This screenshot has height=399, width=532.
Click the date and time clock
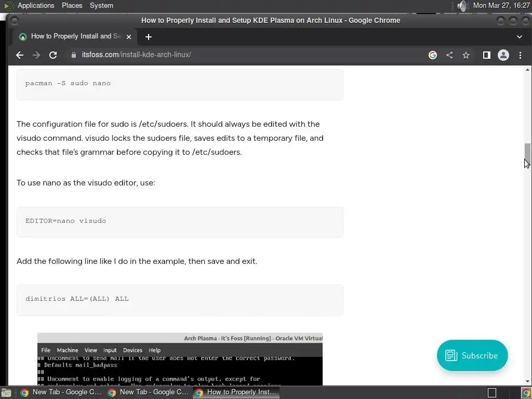click(x=501, y=5)
